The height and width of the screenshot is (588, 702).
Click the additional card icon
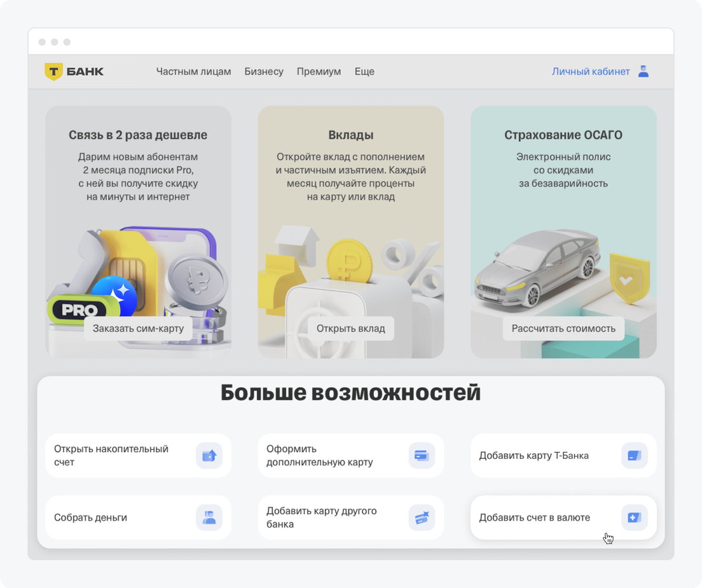tap(421, 456)
